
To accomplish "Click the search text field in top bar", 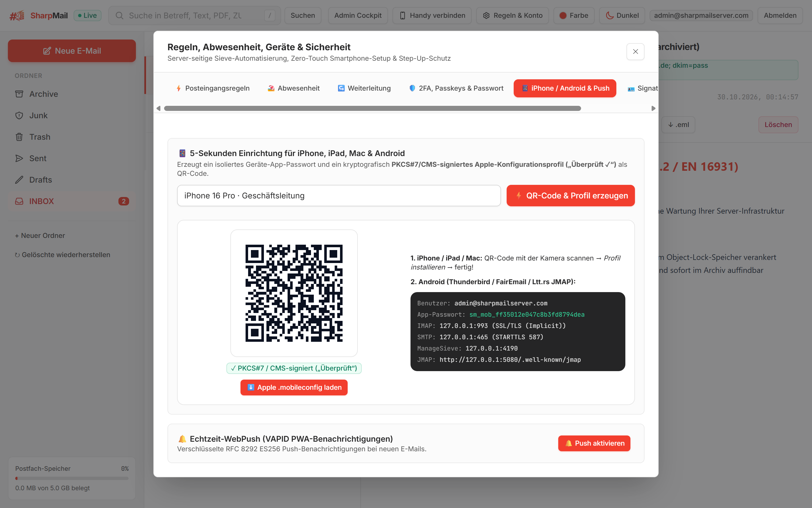I will (195, 16).
